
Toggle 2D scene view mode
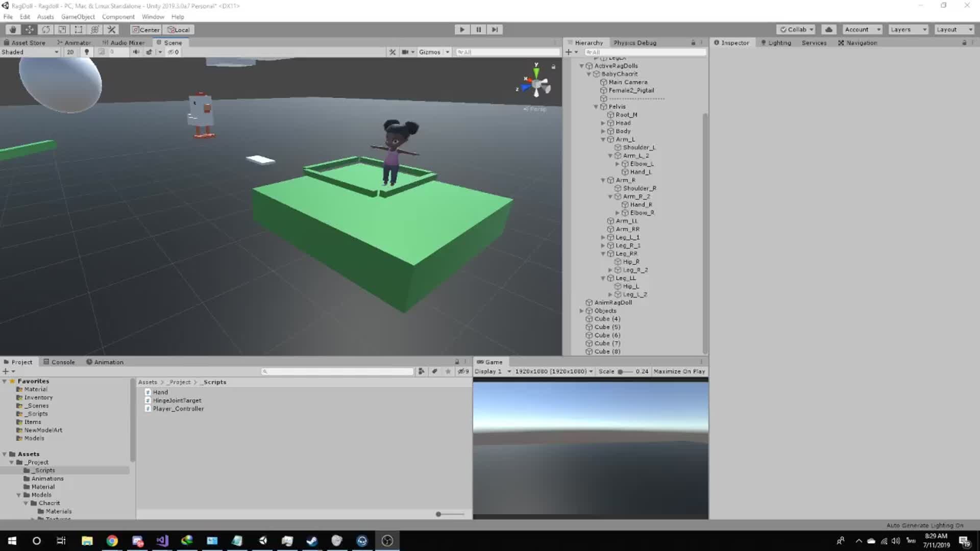tap(70, 52)
